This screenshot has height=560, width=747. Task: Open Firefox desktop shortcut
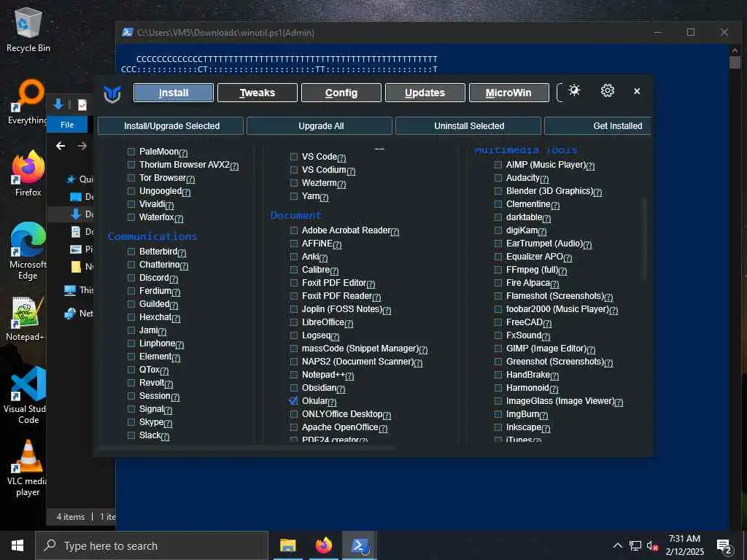click(x=28, y=174)
